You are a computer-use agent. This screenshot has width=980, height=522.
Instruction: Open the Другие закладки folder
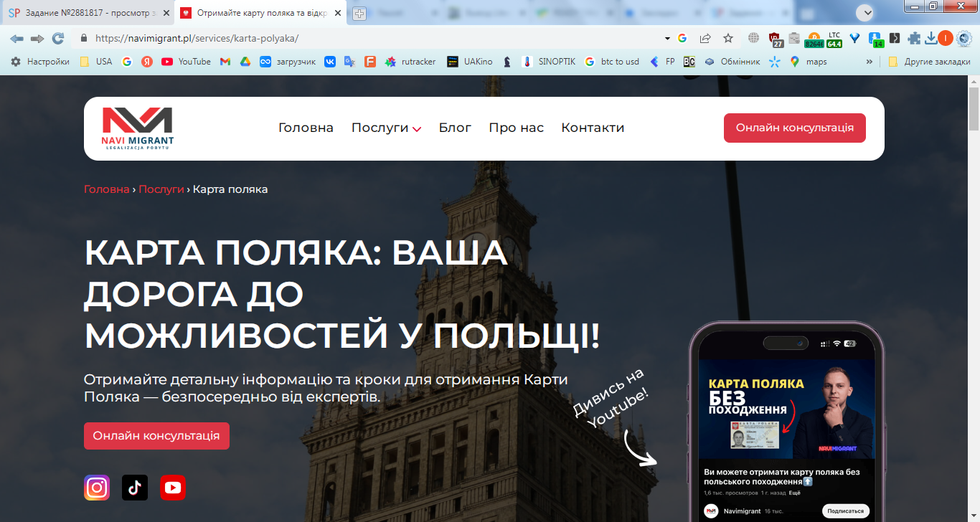pos(929,62)
